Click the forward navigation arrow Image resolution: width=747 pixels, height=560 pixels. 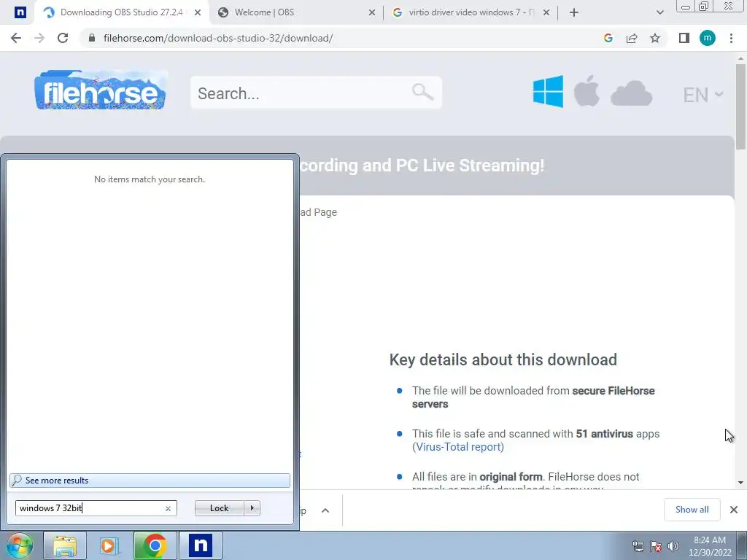click(x=39, y=38)
